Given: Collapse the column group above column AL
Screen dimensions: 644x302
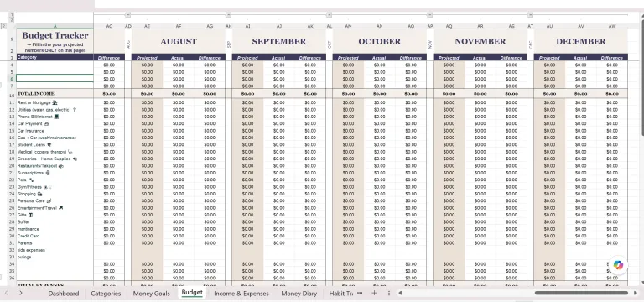Looking at the screenshot, I should [x=329, y=15].
